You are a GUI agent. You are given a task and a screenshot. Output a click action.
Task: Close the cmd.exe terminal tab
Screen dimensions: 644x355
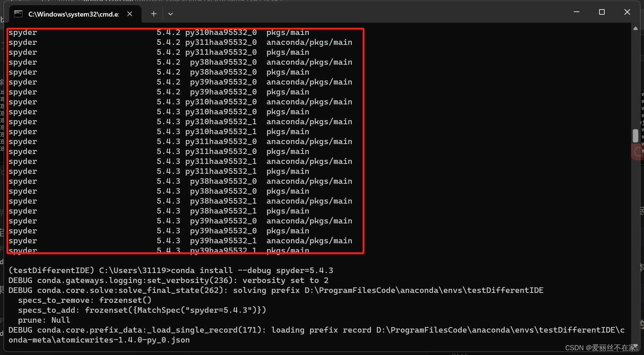(x=130, y=14)
